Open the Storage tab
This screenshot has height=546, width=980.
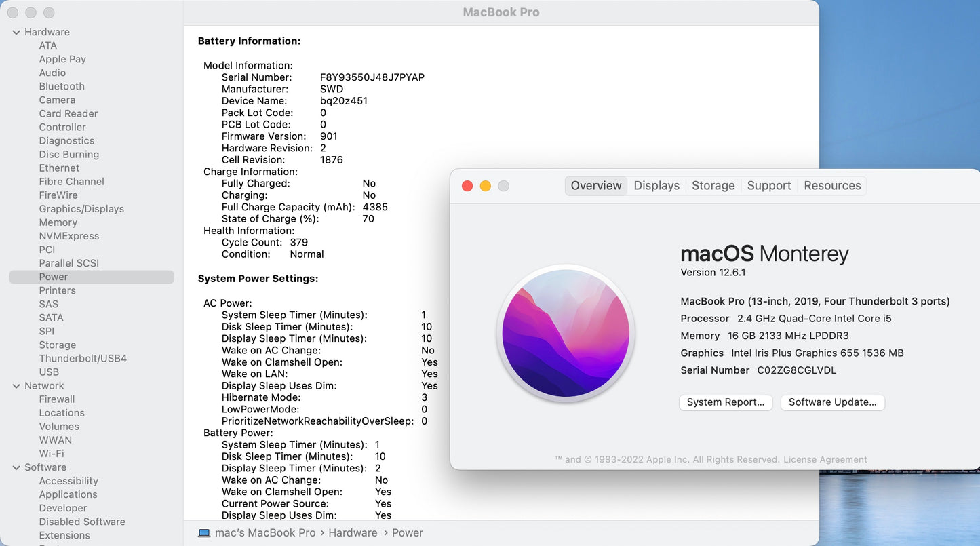coord(713,186)
